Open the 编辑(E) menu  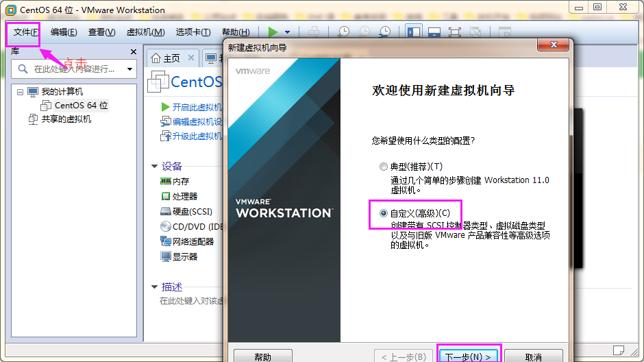click(x=64, y=32)
